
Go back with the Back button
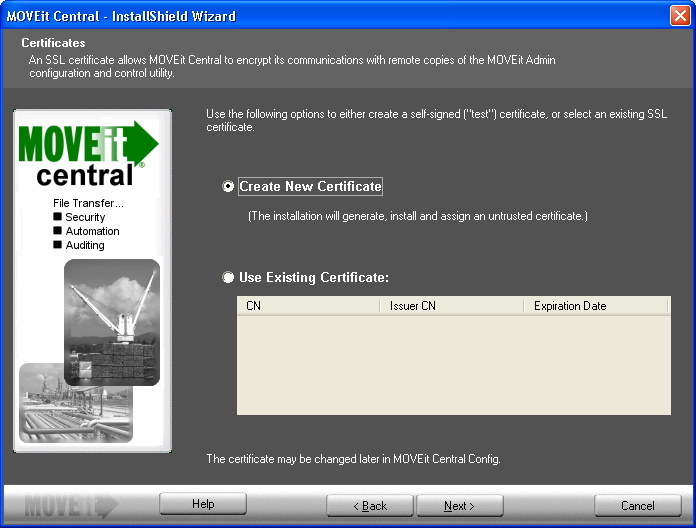click(370, 506)
